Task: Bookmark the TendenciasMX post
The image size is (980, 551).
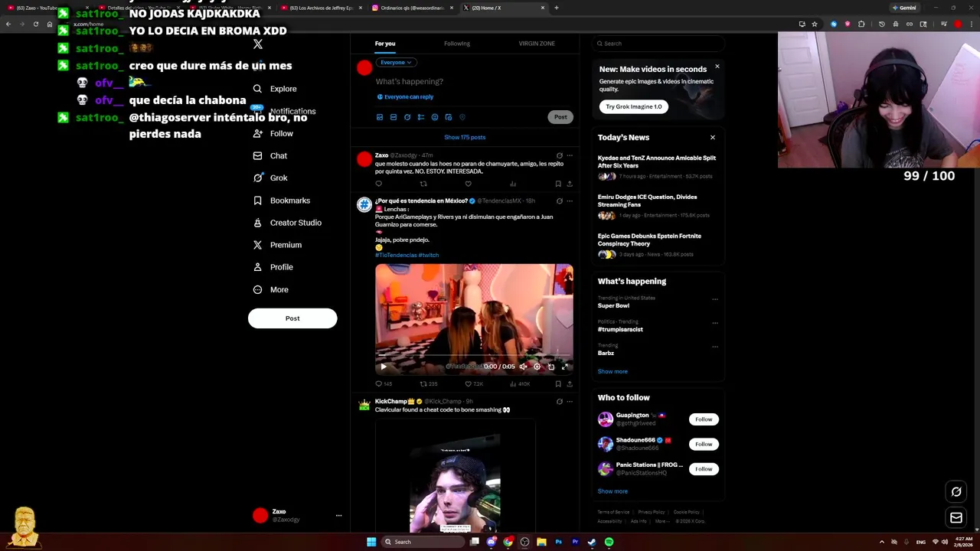Action: (558, 383)
